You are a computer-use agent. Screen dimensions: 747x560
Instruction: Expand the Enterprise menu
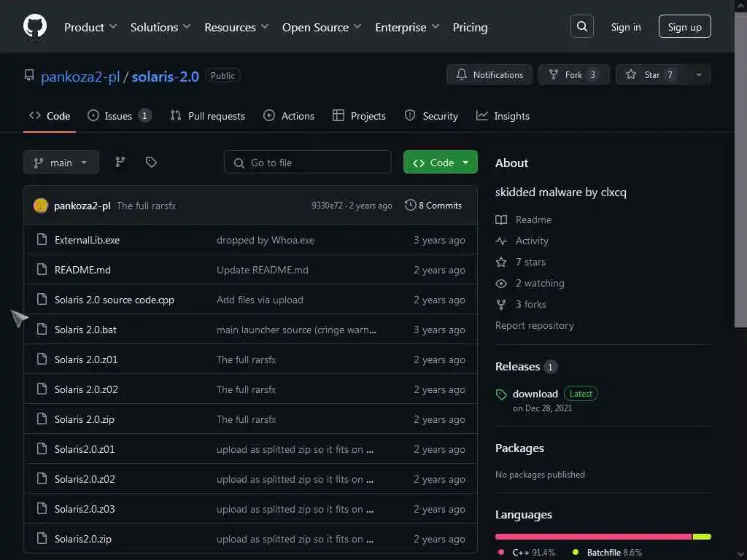pos(407,27)
